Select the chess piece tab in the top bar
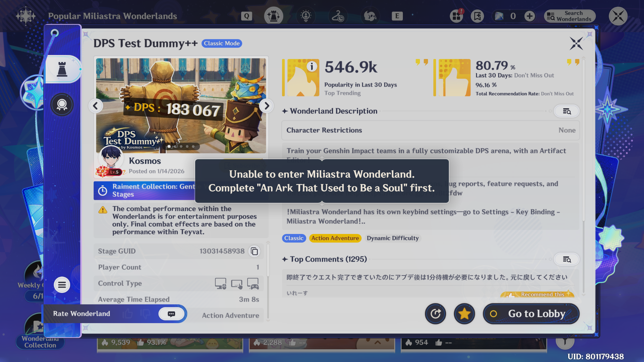 (273, 16)
